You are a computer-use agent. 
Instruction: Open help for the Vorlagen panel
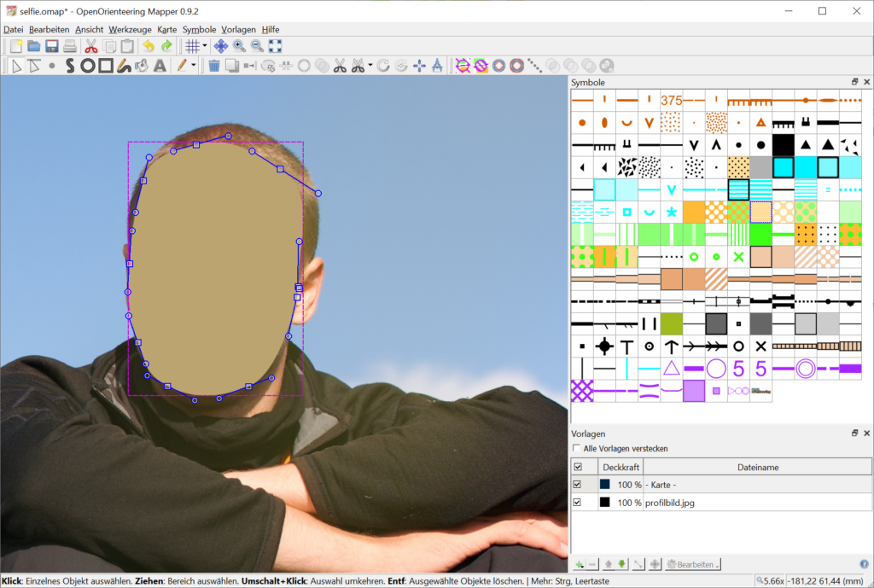point(865,564)
